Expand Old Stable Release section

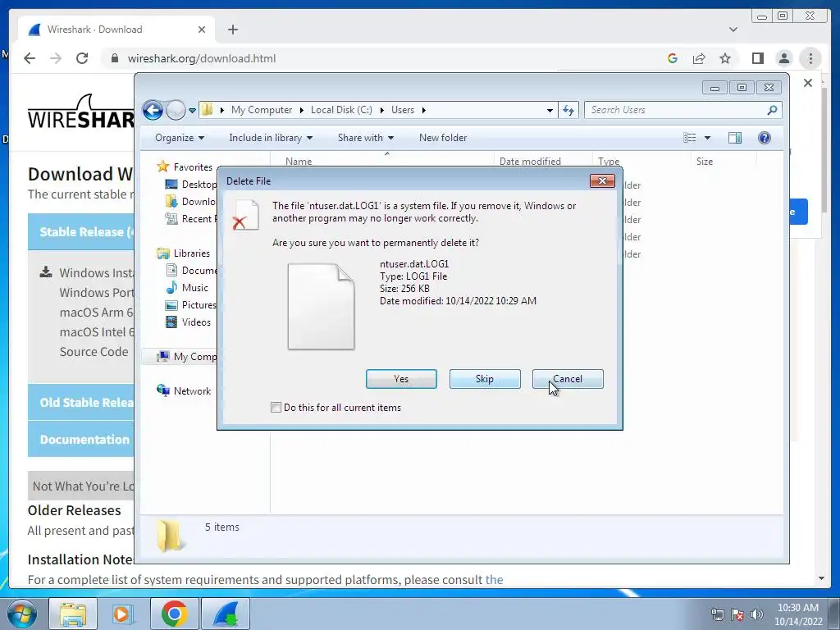click(81, 402)
